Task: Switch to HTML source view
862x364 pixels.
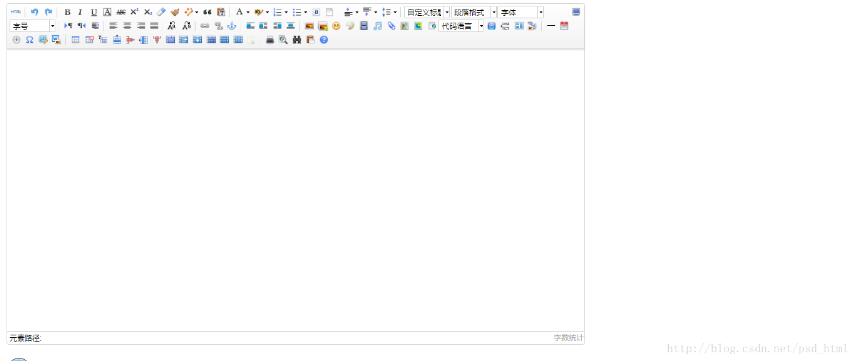Action: (x=16, y=12)
